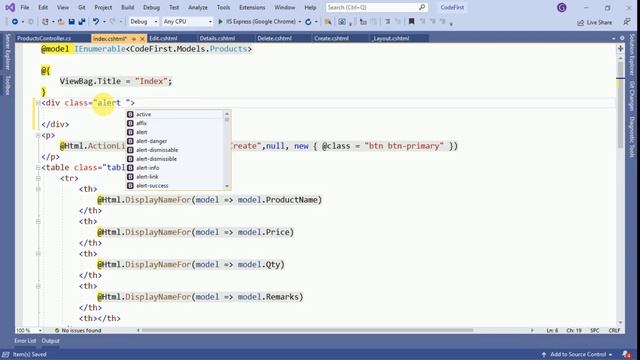
Task: Click the split editor plus icon
Action: pos(620,48)
